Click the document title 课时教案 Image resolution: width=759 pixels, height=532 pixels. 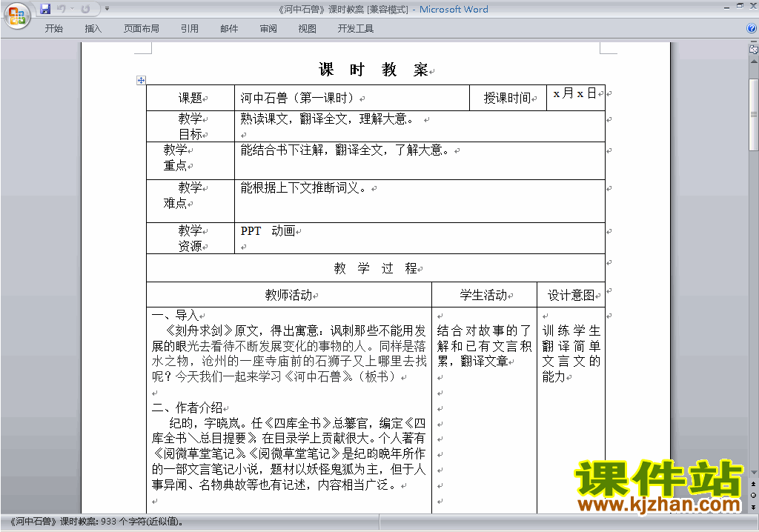374,70
